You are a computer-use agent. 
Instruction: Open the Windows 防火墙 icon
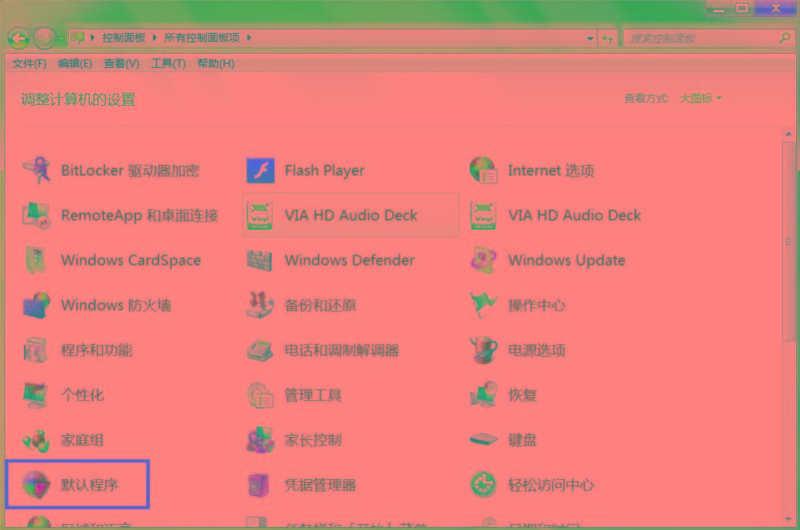pyautogui.click(x=36, y=305)
